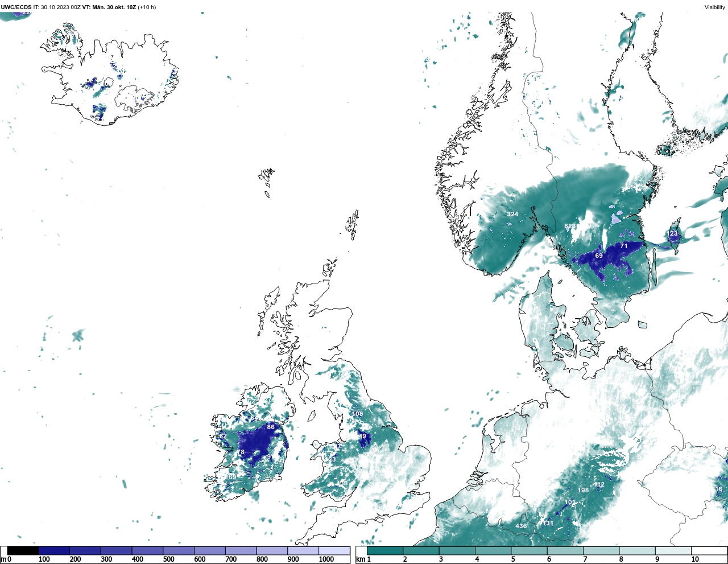Click the "Visibility" title text
The height and width of the screenshot is (564, 728).
coord(714,7)
